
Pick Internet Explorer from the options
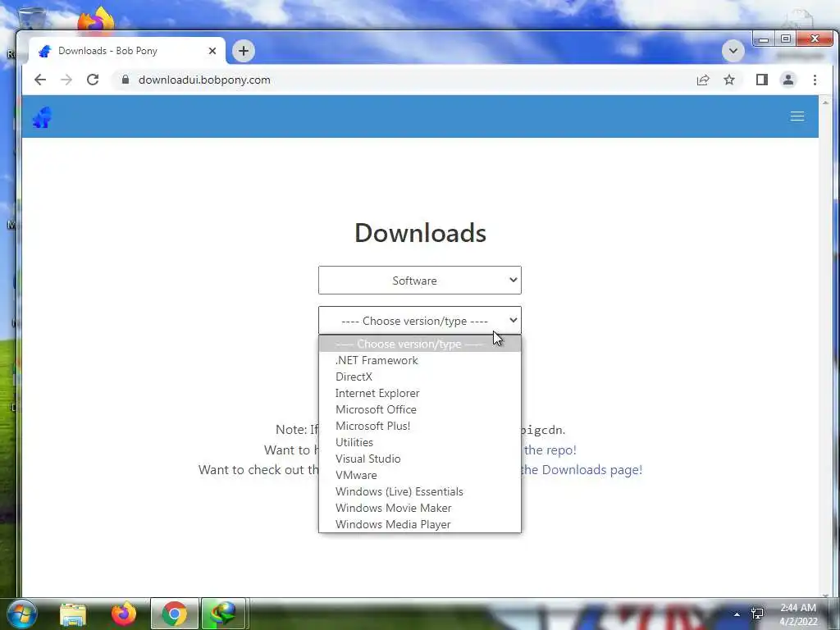click(419, 393)
